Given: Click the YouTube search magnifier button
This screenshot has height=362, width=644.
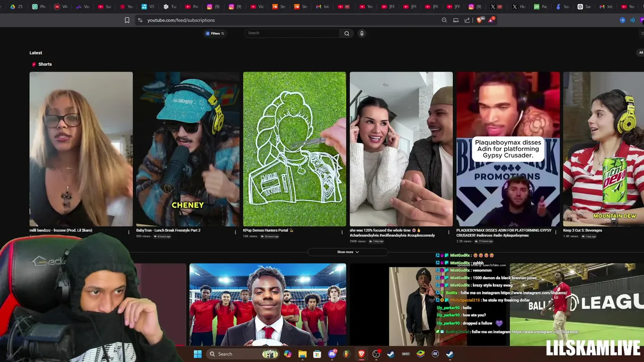Looking at the screenshot, I should point(347,33).
